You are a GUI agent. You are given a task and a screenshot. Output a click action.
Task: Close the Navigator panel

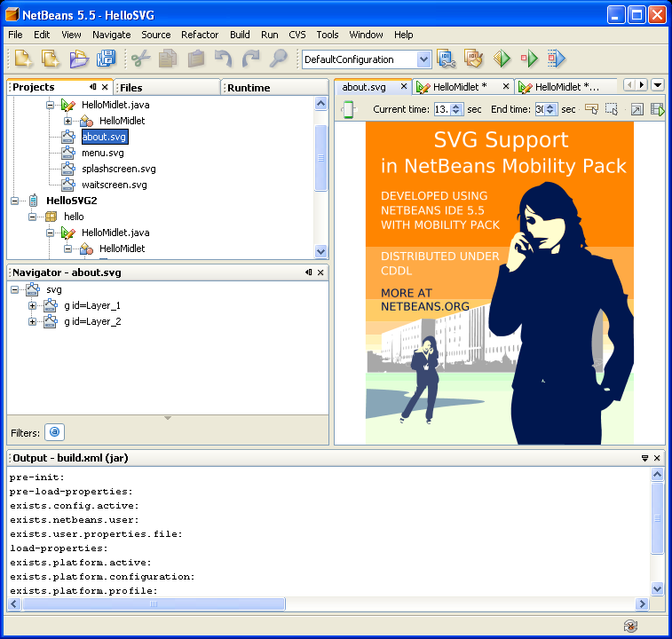(x=320, y=272)
